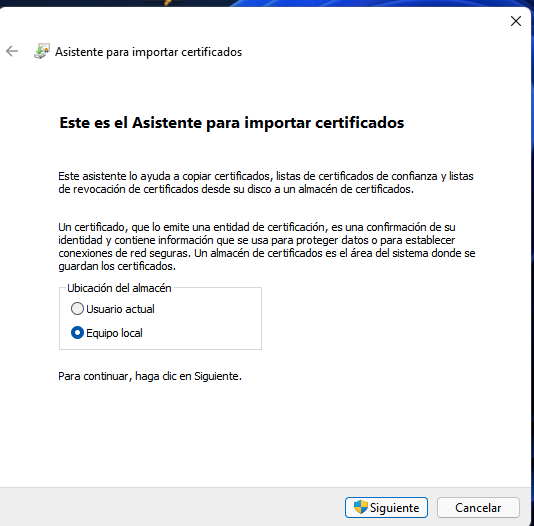The width and height of the screenshot is (534, 526).
Task: Click the last line 'guardan los certificados.'
Action: coord(117,266)
